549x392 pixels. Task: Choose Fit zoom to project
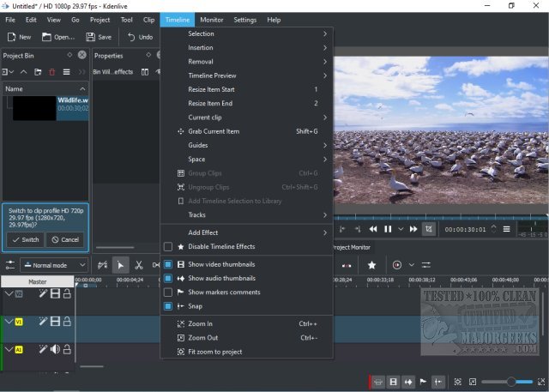pyautogui.click(x=214, y=352)
